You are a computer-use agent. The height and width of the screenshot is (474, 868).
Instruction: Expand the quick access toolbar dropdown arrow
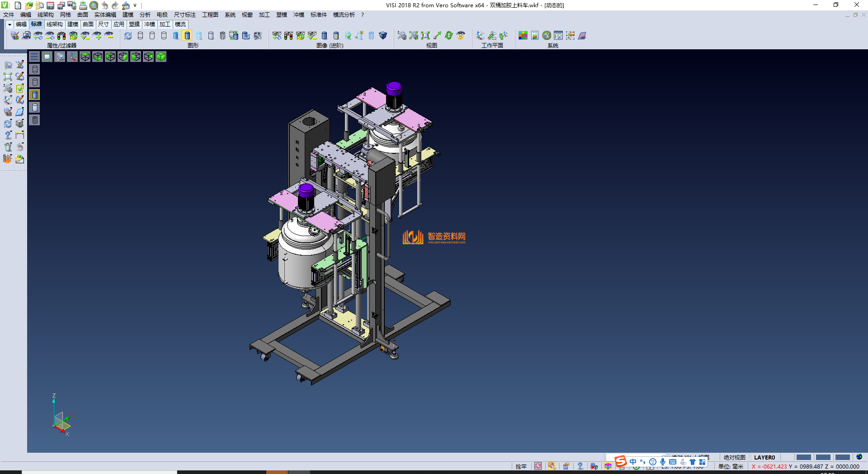pos(135,5)
